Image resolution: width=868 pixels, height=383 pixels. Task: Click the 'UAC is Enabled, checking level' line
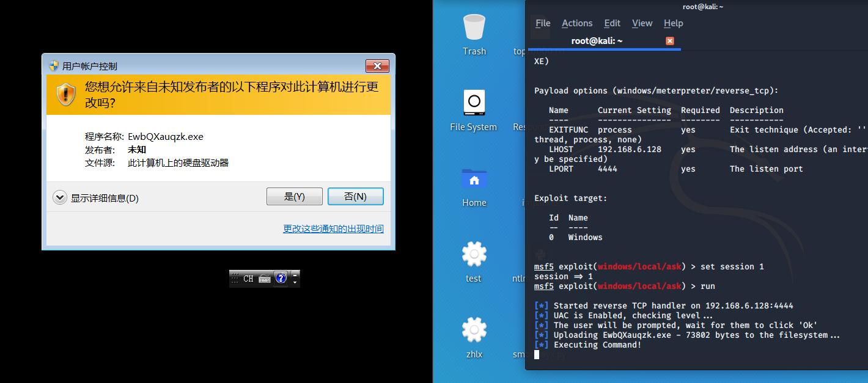(623, 315)
